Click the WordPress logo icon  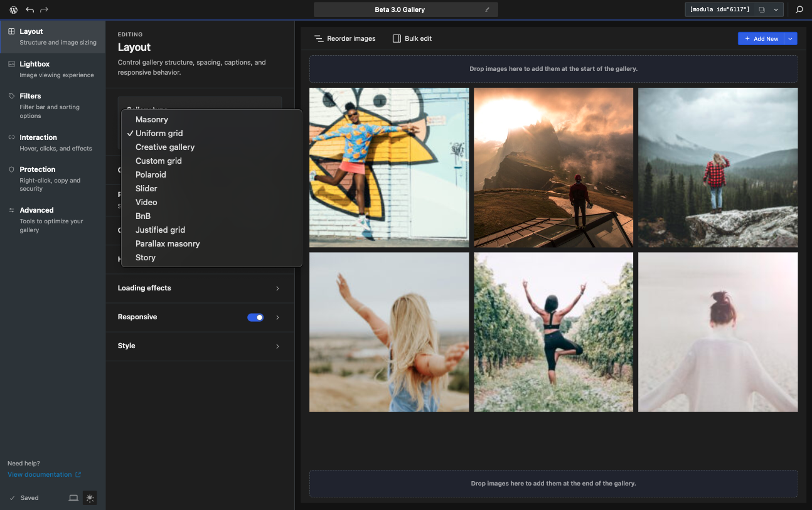point(13,10)
